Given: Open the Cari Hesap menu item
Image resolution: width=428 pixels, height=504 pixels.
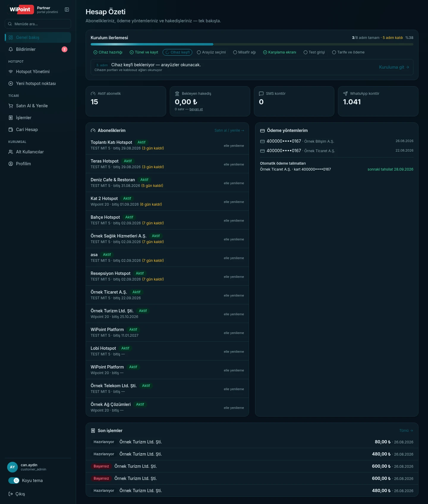Looking at the screenshot, I should (38, 130).
